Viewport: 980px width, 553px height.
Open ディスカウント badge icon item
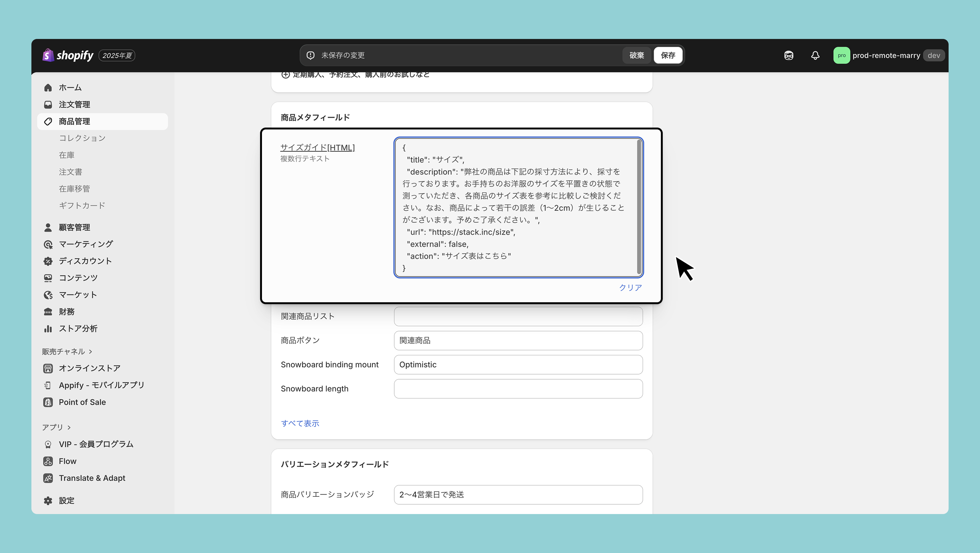[x=48, y=261]
